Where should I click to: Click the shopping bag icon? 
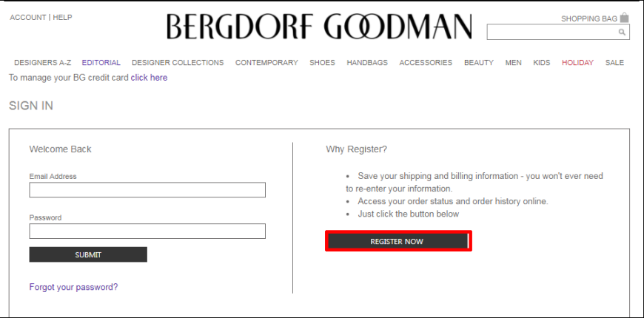624,17
